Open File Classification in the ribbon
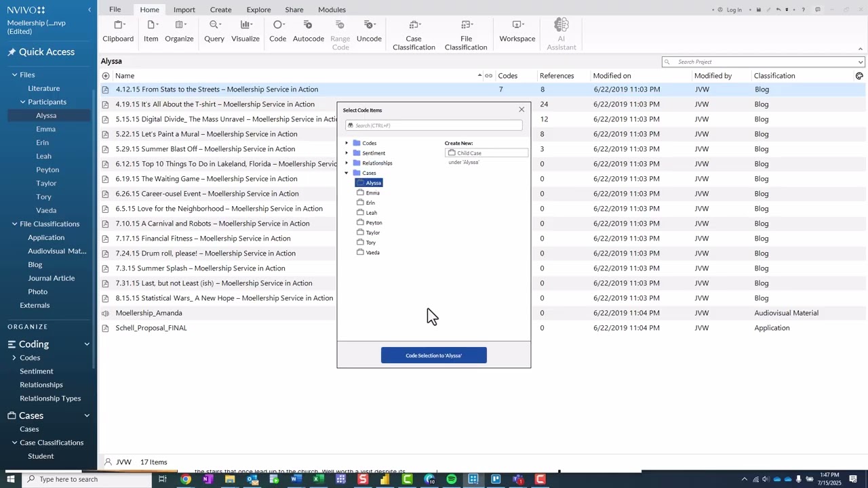The height and width of the screenshot is (488, 868). (x=466, y=35)
